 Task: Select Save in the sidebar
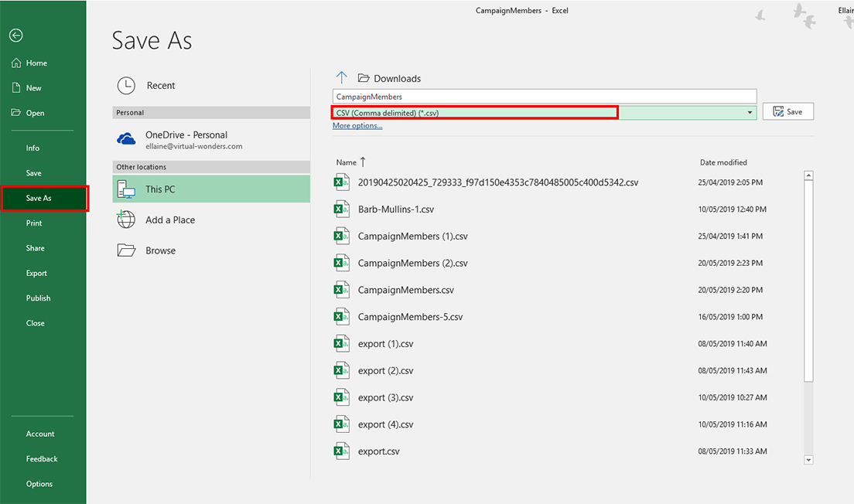(34, 173)
